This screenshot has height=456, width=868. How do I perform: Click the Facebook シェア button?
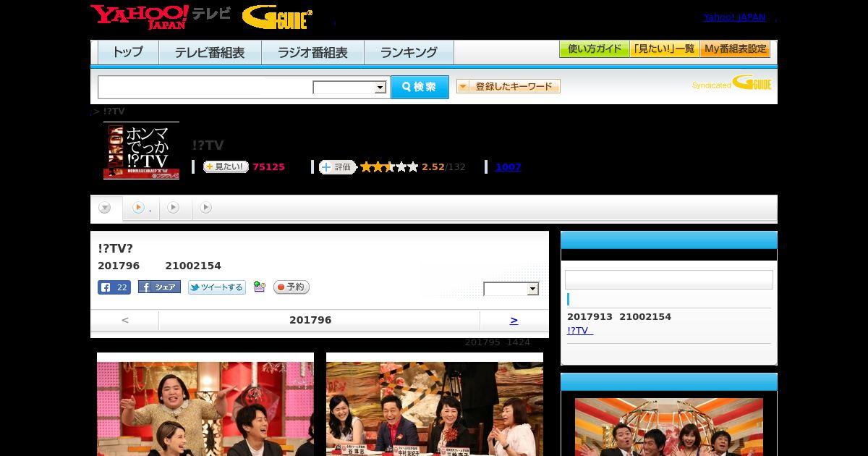point(159,287)
